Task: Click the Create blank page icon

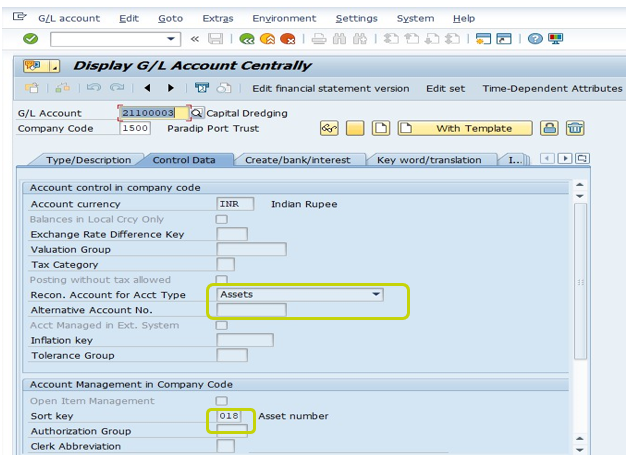Action: click(x=380, y=129)
